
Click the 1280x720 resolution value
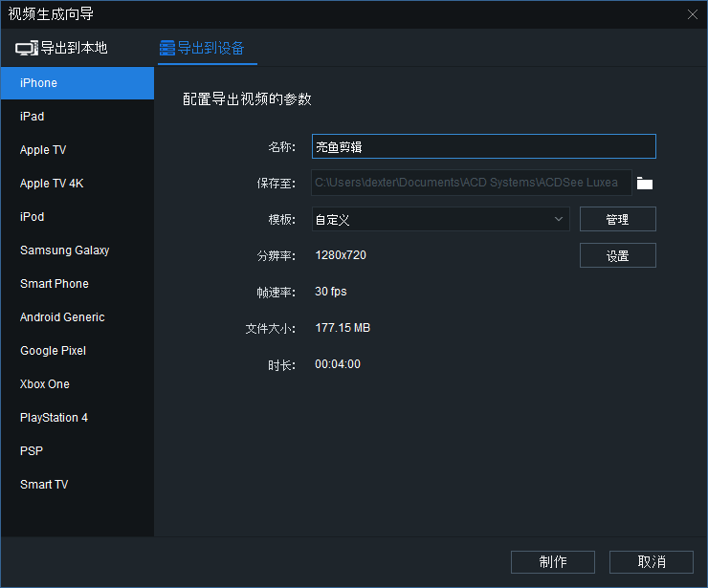point(341,255)
